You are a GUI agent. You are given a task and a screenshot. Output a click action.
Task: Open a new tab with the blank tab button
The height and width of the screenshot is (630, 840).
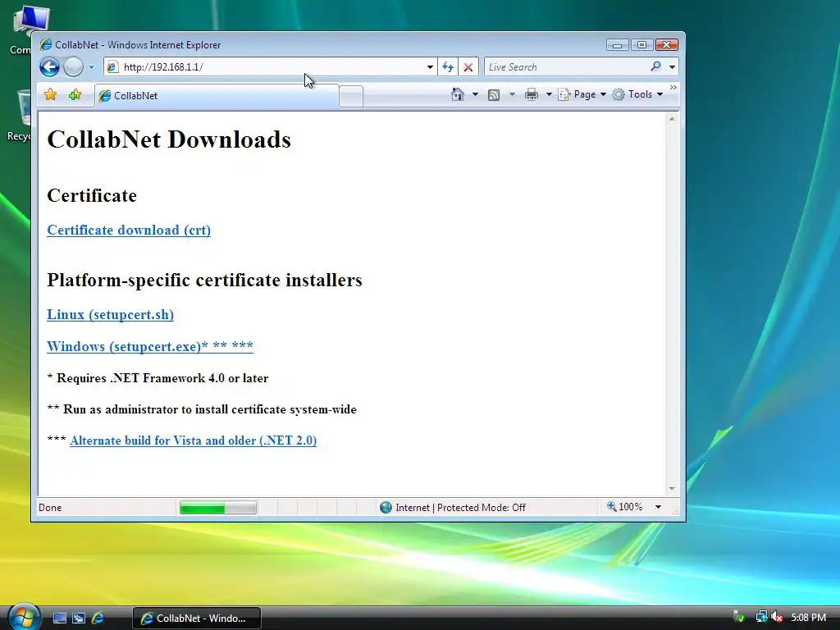[351, 97]
